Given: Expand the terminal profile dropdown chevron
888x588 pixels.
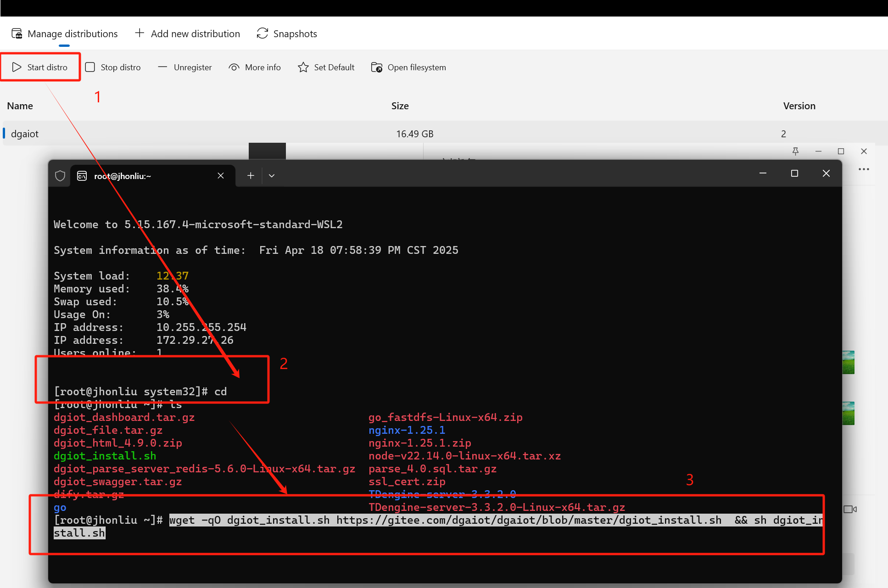Looking at the screenshot, I should click(272, 175).
